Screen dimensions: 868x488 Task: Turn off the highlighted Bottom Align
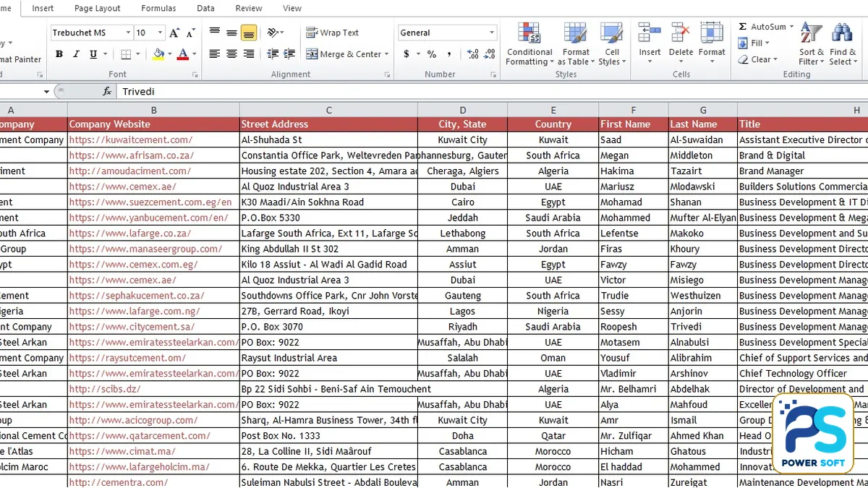point(249,33)
